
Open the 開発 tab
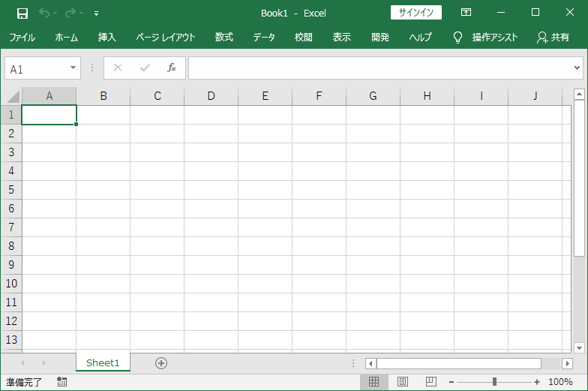coord(380,38)
